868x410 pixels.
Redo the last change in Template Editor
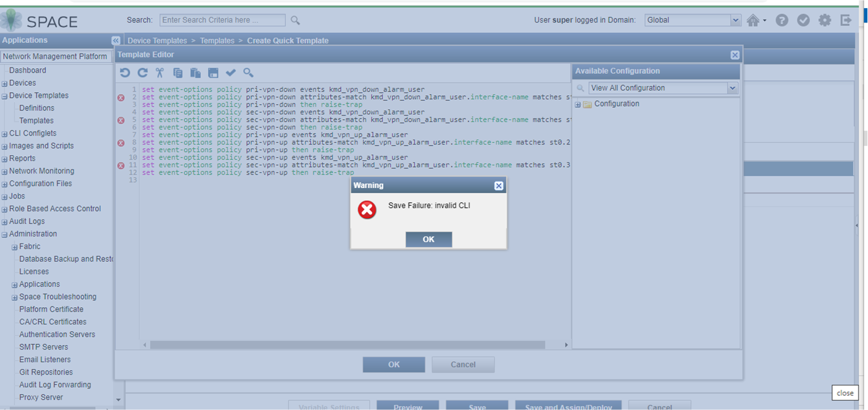(x=142, y=73)
